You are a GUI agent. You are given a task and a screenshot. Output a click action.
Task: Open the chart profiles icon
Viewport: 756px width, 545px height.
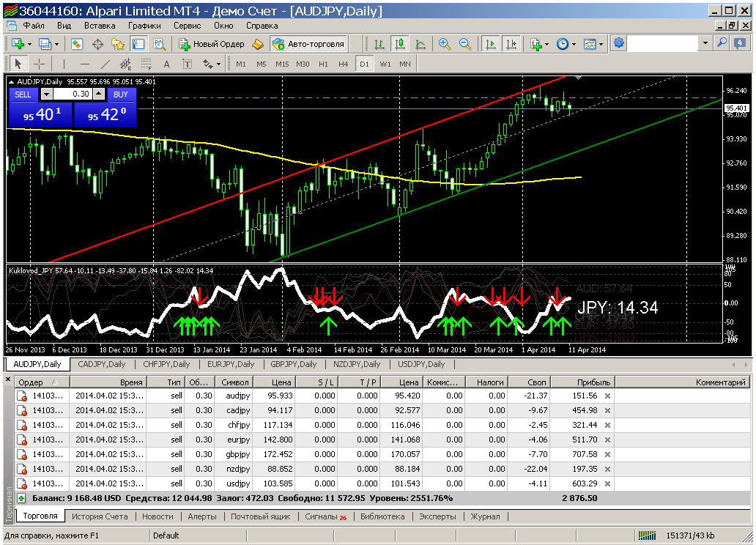[45, 44]
